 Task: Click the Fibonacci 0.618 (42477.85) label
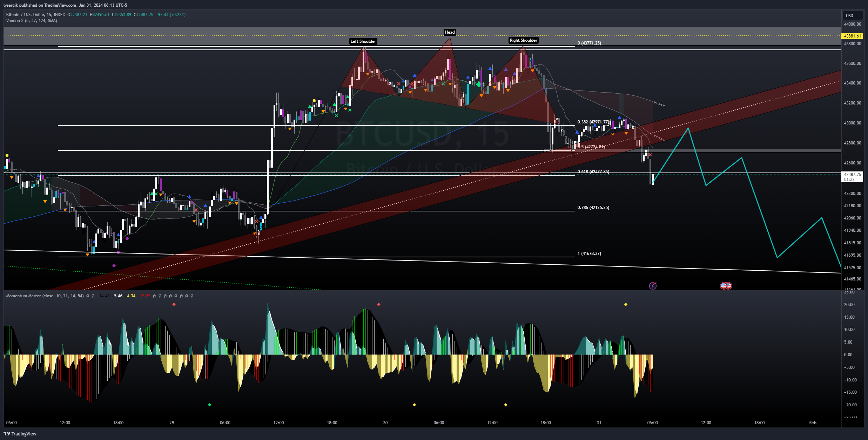coord(593,172)
